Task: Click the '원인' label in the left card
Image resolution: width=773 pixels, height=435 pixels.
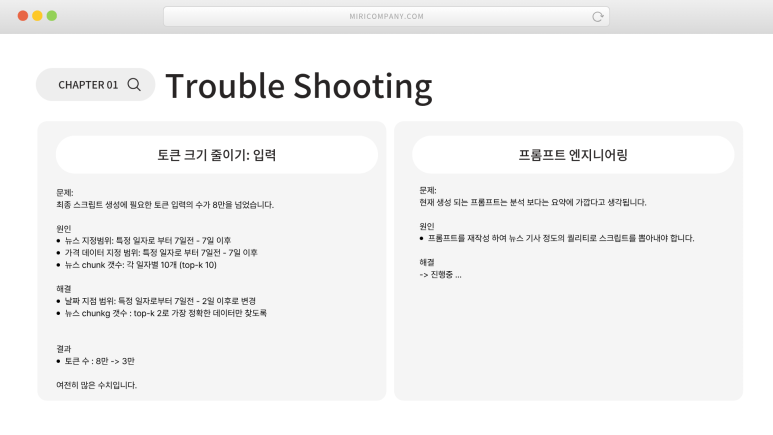Action: tap(64, 229)
